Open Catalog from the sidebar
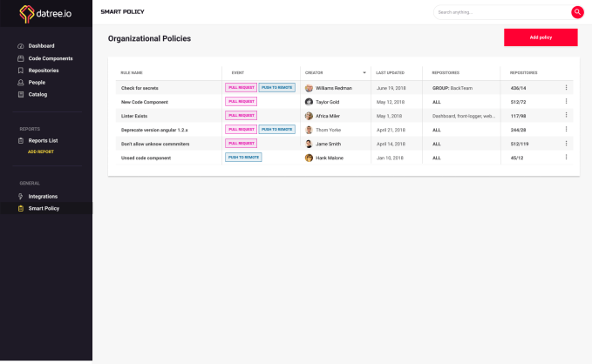The height and width of the screenshot is (364, 592). [37, 94]
